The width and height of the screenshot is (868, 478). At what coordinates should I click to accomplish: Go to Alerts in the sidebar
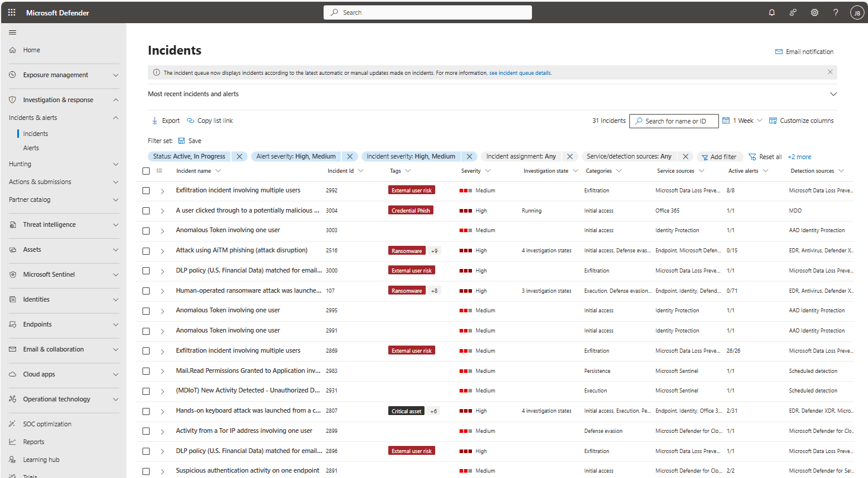pyautogui.click(x=31, y=148)
